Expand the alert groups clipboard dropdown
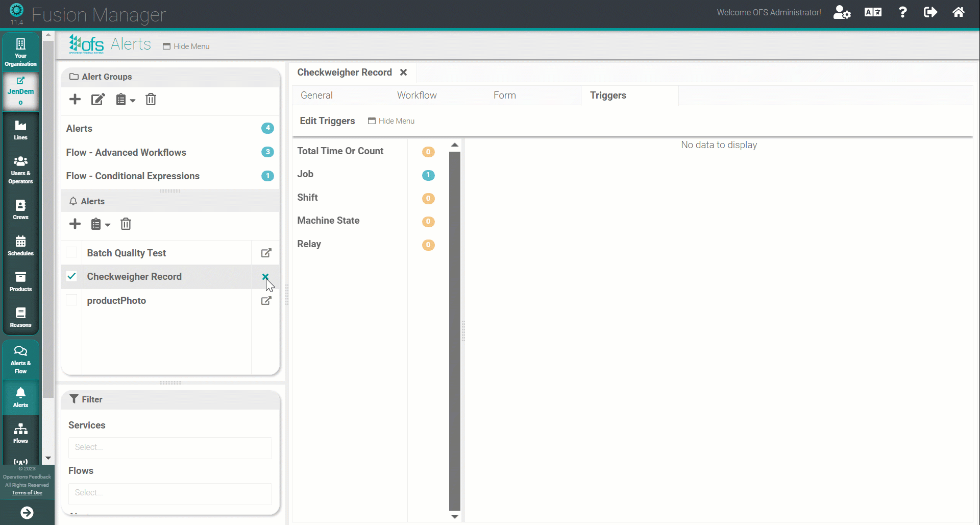 [x=125, y=100]
